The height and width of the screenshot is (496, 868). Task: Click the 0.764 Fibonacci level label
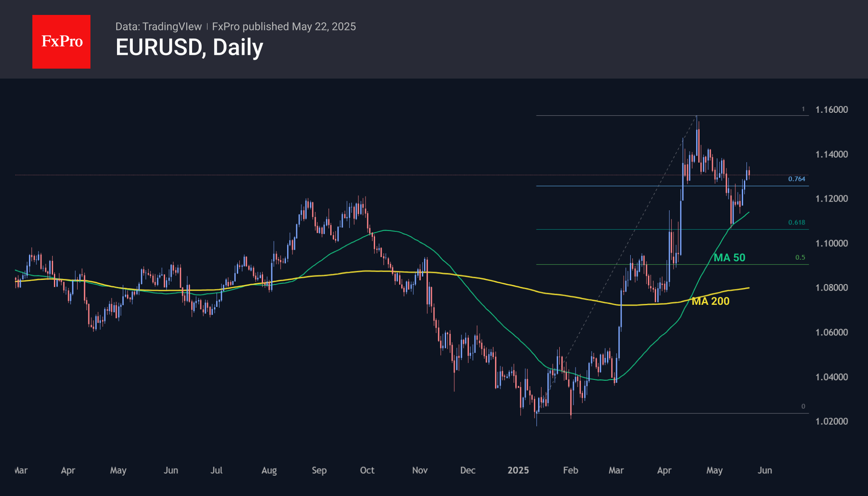tap(796, 179)
